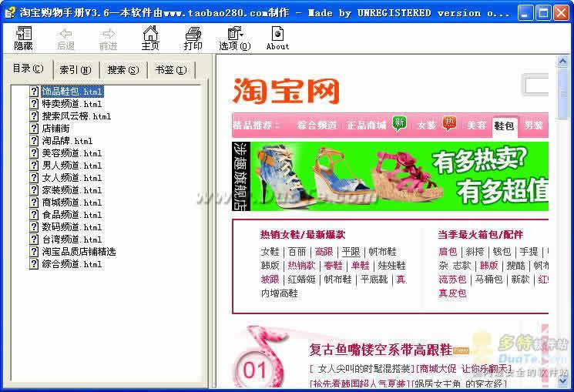Click the 热销款 link
This screenshot has width=574, height=392.
coord(302,266)
